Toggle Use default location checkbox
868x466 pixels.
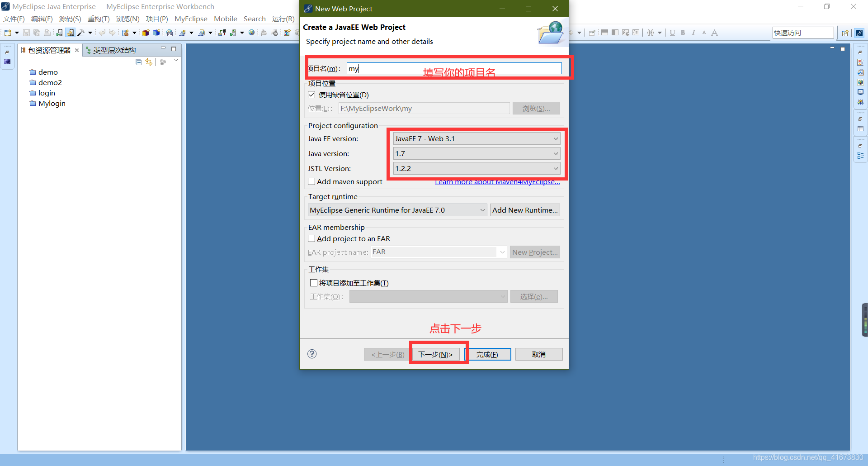[311, 95]
